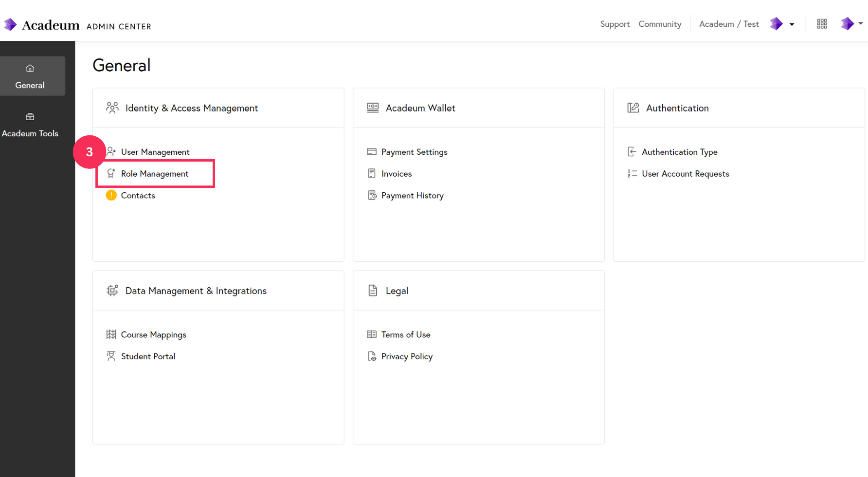Open Payment History
Viewport: 868px width, 477px height.
(x=413, y=195)
